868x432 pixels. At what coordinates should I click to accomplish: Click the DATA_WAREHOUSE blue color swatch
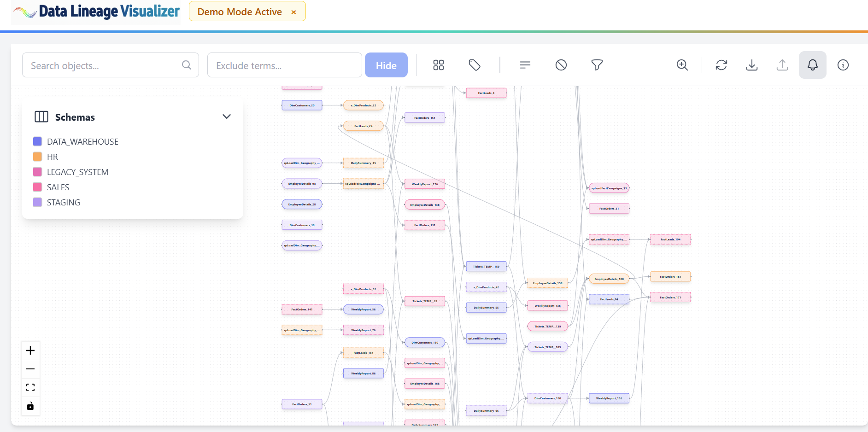[x=37, y=141]
